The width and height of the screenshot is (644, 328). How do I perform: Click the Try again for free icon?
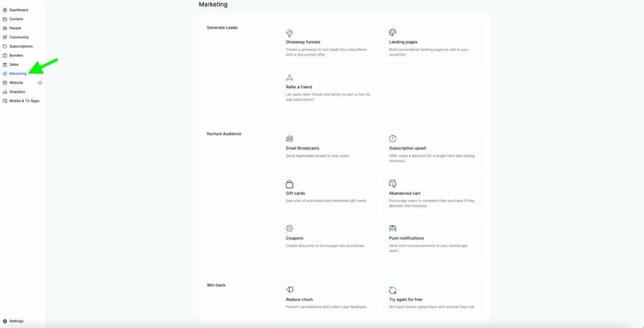(x=393, y=290)
